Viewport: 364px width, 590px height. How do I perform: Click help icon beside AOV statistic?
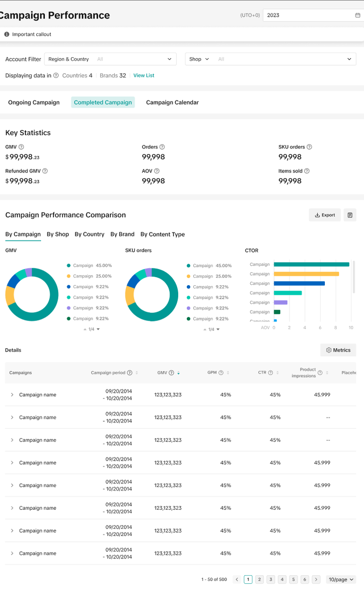[x=157, y=171]
